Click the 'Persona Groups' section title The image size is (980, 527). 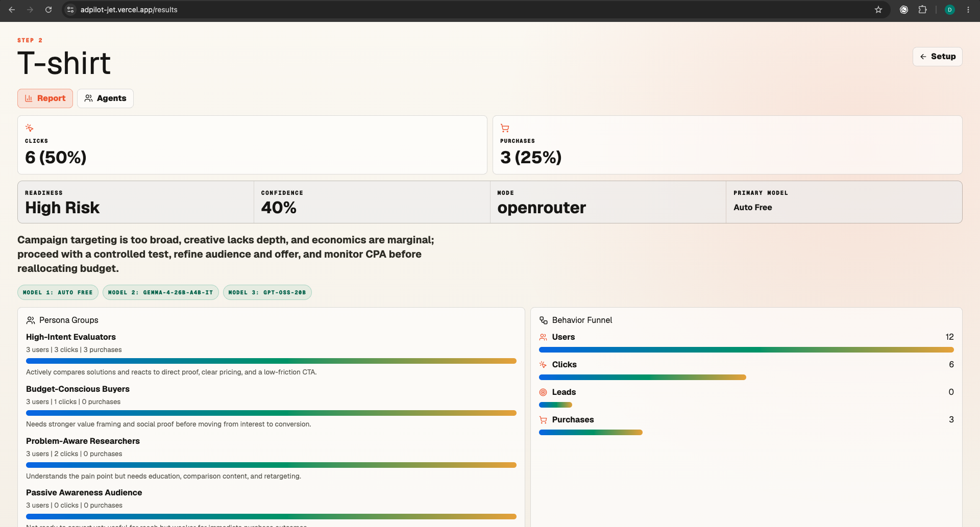point(69,320)
